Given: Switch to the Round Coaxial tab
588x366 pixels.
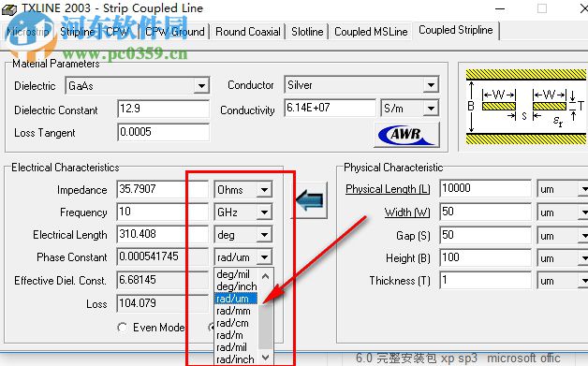Looking at the screenshot, I should pos(248,32).
